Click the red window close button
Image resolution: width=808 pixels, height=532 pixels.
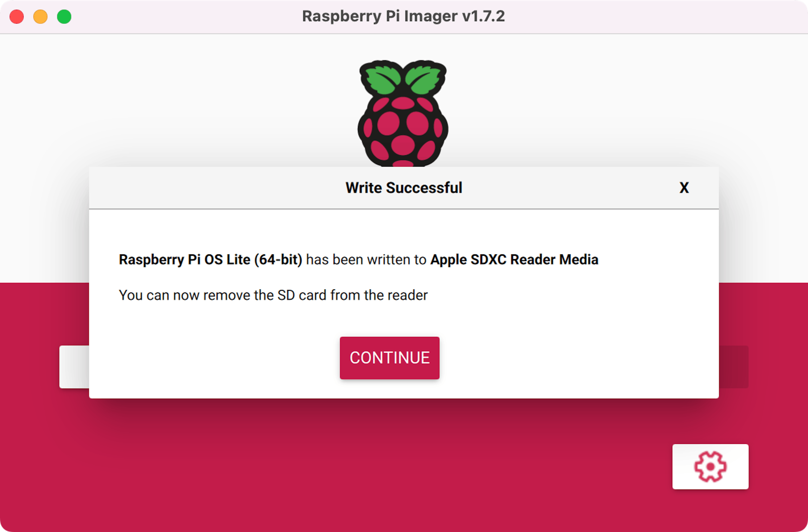tap(17, 17)
